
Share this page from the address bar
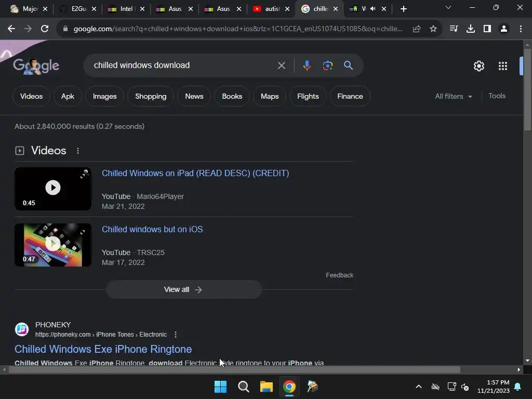[417, 29]
